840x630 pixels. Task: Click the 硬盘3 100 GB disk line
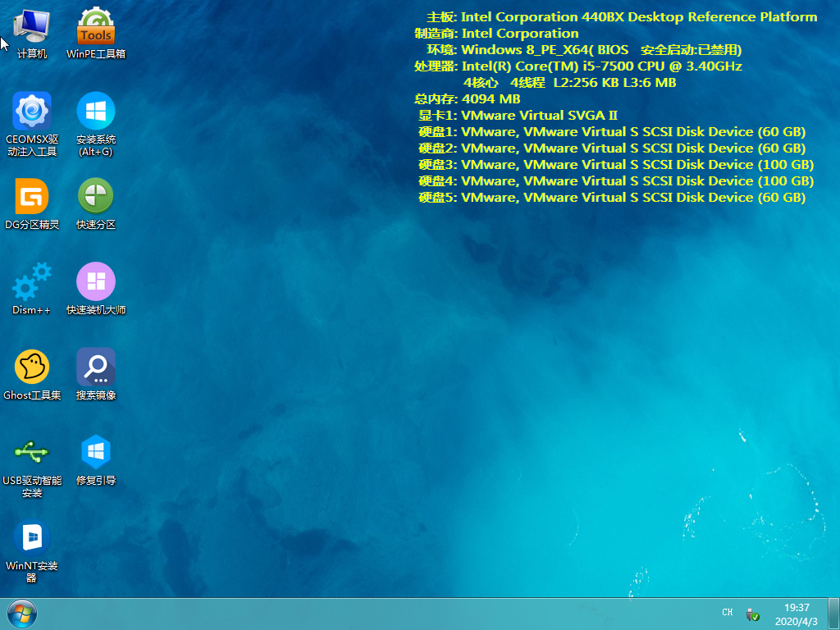pos(616,164)
